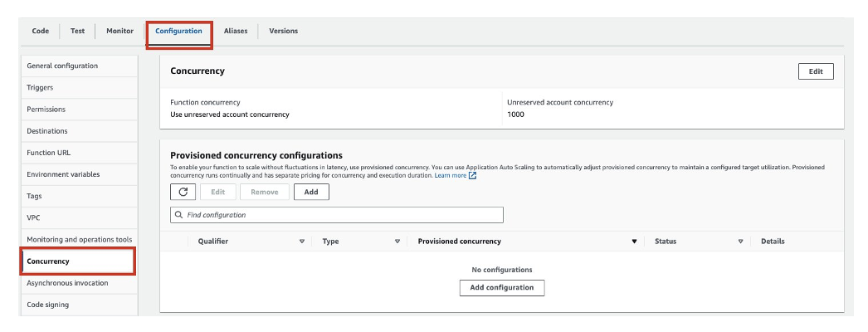Click the refresh configurations icon button
868x332 pixels.
pyautogui.click(x=183, y=192)
